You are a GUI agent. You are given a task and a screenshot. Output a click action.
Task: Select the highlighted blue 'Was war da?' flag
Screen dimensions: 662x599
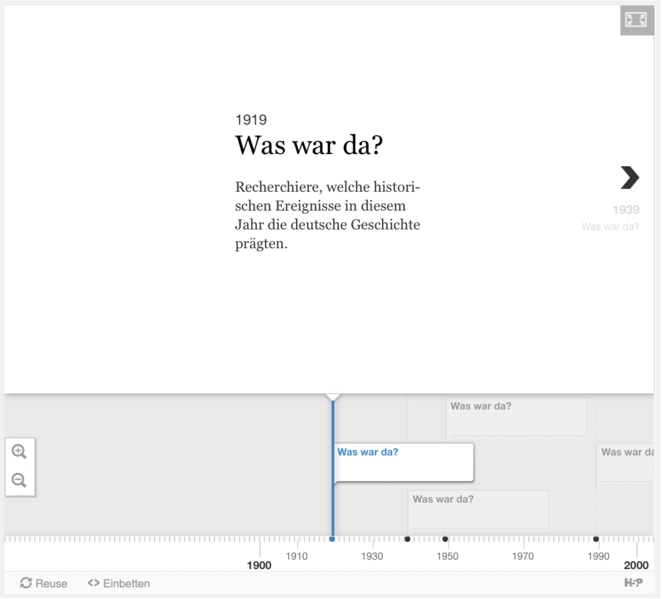pyautogui.click(x=402, y=462)
